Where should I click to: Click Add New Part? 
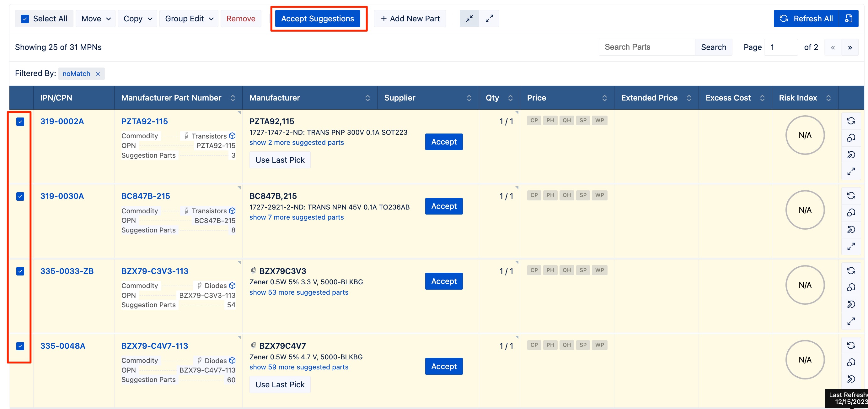pyautogui.click(x=410, y=19)
